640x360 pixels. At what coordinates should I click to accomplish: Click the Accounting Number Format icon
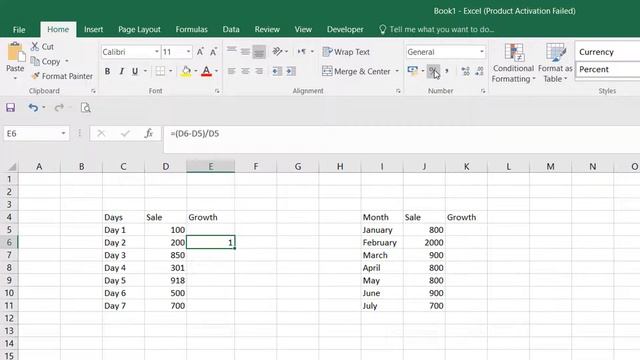click(x=413, y=71)
